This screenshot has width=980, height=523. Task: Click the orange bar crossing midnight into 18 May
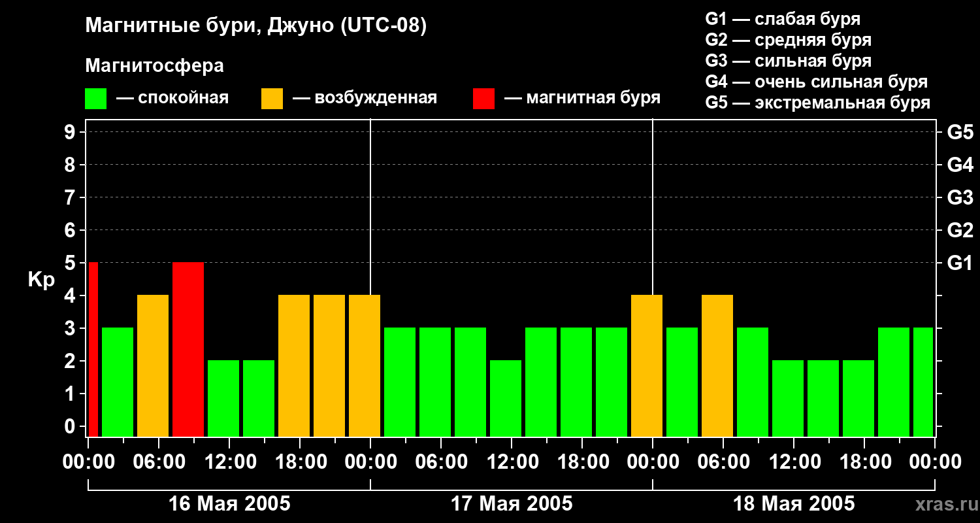pyautogui.click(x=647, y=365)
